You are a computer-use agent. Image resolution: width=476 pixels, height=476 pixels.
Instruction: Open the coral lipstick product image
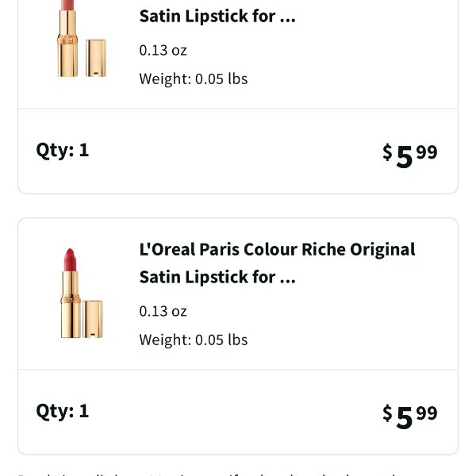tap(82, 39)
